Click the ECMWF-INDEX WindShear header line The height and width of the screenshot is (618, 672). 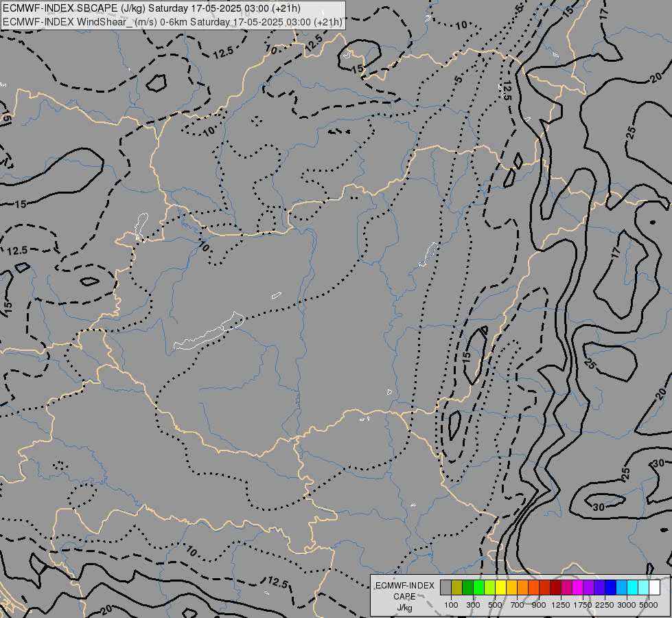[x=172, y=22]
